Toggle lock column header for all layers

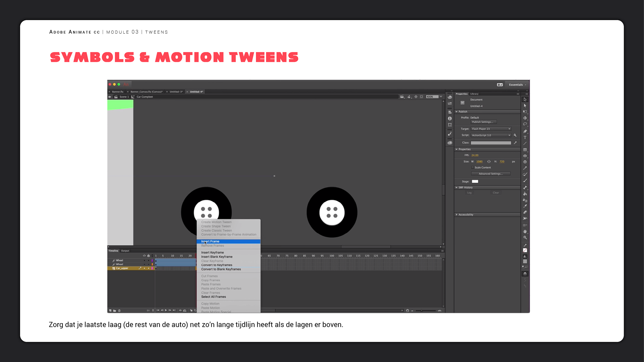[x=148, y=256]
